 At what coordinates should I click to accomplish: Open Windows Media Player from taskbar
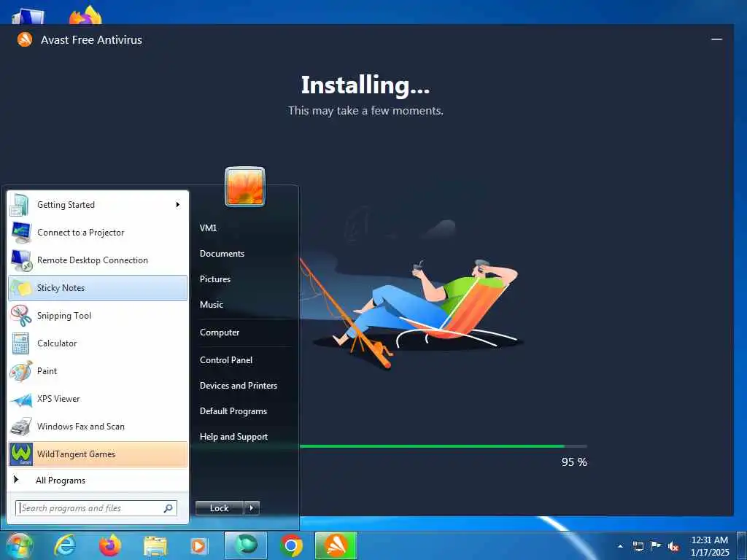coord(198,546)
